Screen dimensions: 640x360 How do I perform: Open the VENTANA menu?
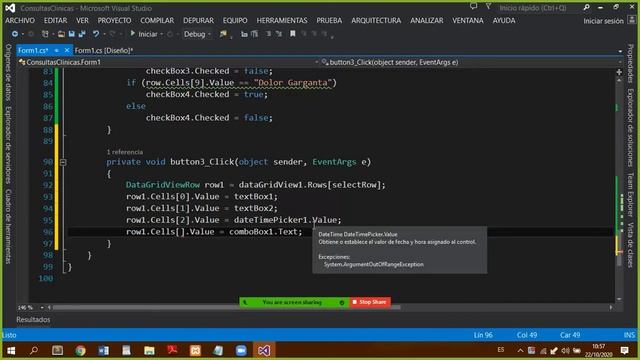(x=468, y=20)
